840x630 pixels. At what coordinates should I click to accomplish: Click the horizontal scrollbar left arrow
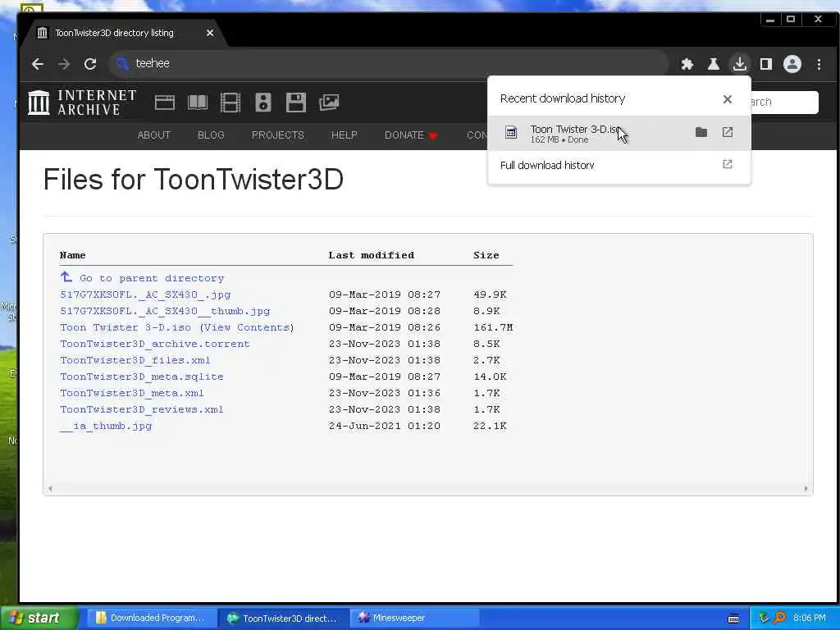50,488
